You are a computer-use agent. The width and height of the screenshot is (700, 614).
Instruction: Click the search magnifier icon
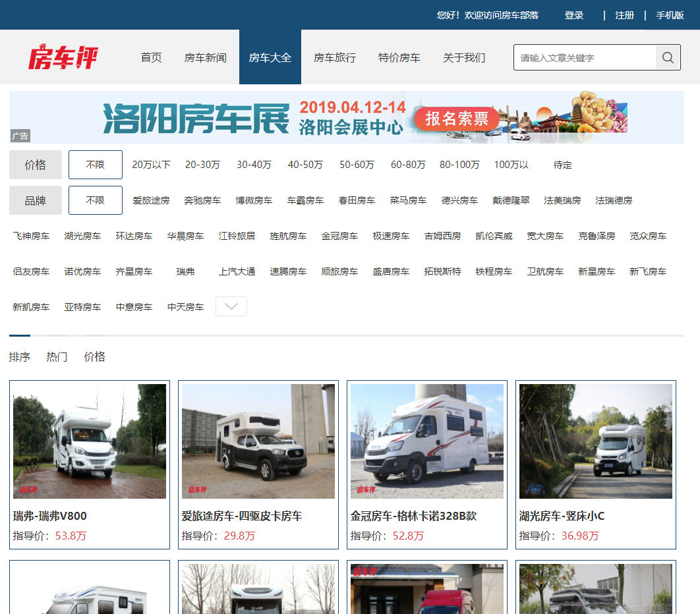(668, 57)
